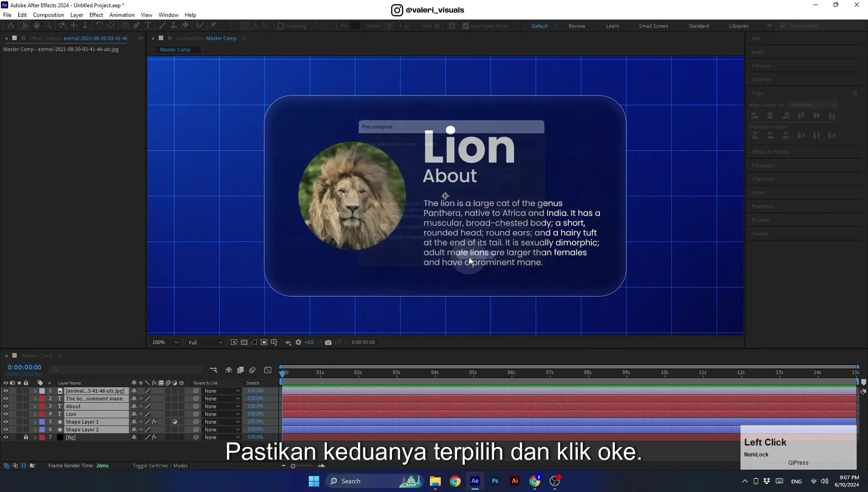The width and height of the screenshot is (868, 492).
Task: Hide the About text layer
Action: coord(6,407)
